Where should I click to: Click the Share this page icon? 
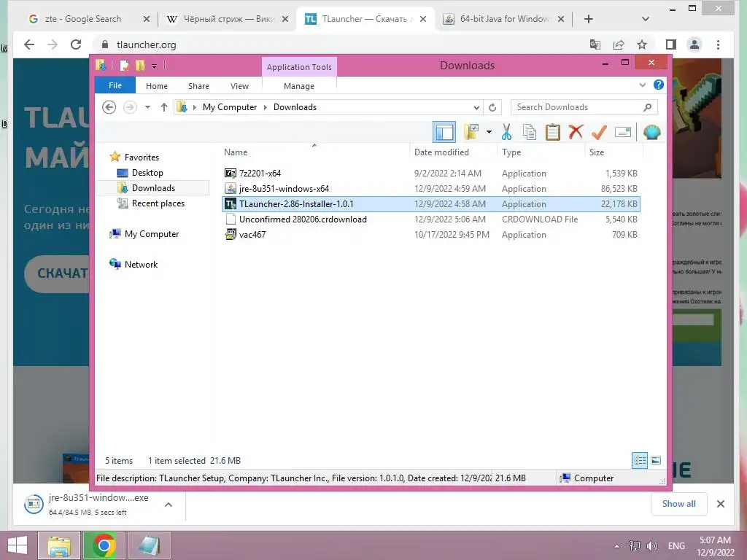coord(619,44)
